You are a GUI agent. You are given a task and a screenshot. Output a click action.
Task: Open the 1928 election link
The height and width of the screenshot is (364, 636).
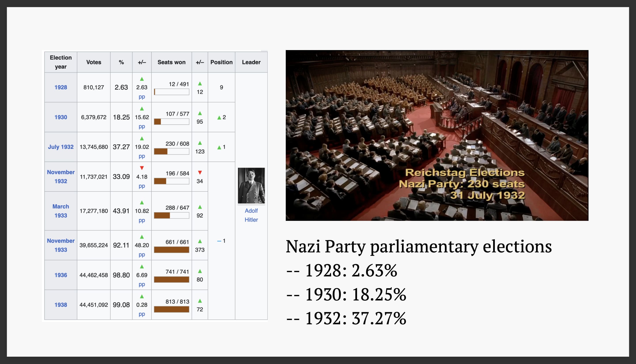pos(61,87)
